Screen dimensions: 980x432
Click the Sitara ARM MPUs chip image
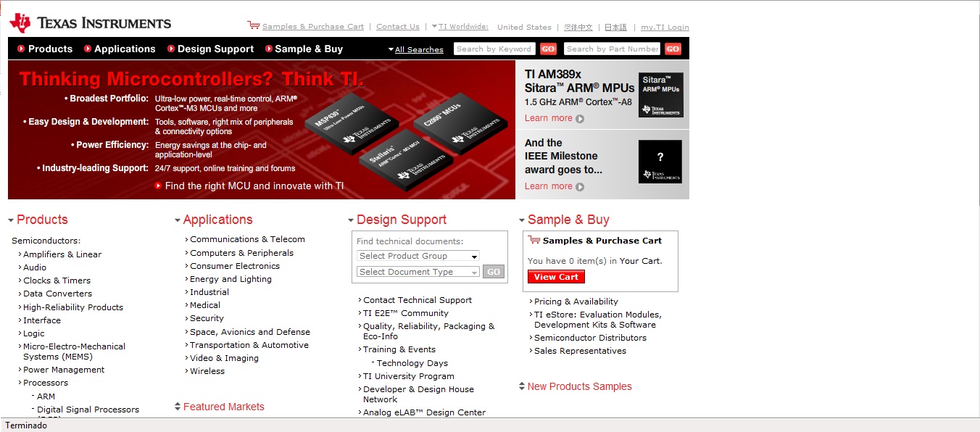pos(660,95)
